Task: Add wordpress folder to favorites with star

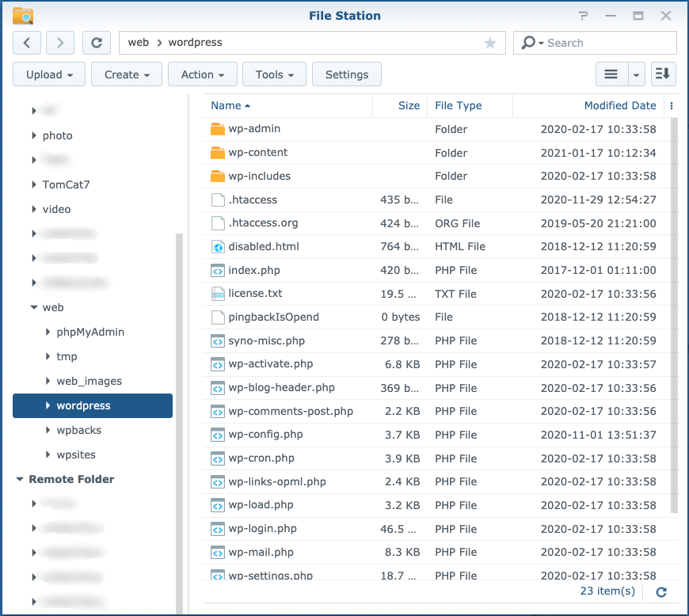Action: pos(490,43)
